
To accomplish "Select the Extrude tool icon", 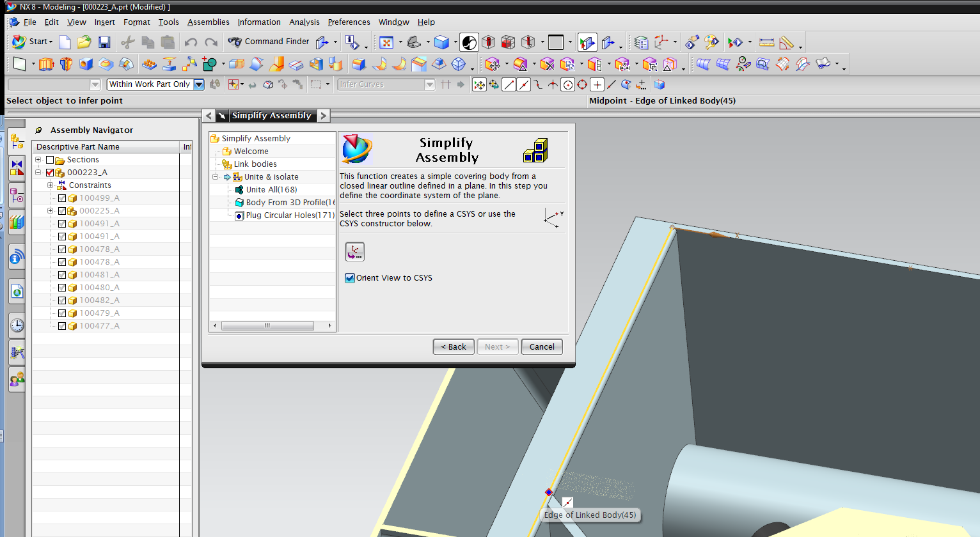I will [x=46, y=64].
